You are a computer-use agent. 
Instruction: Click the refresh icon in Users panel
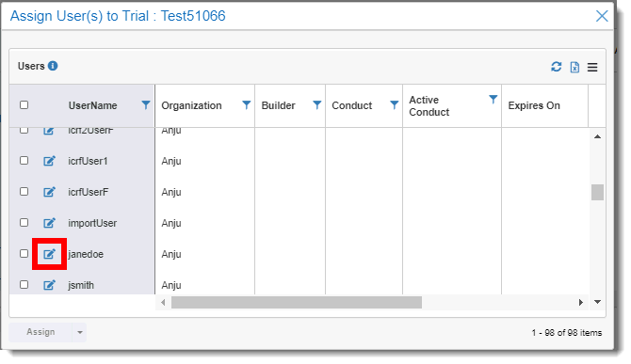click(557, 67)
